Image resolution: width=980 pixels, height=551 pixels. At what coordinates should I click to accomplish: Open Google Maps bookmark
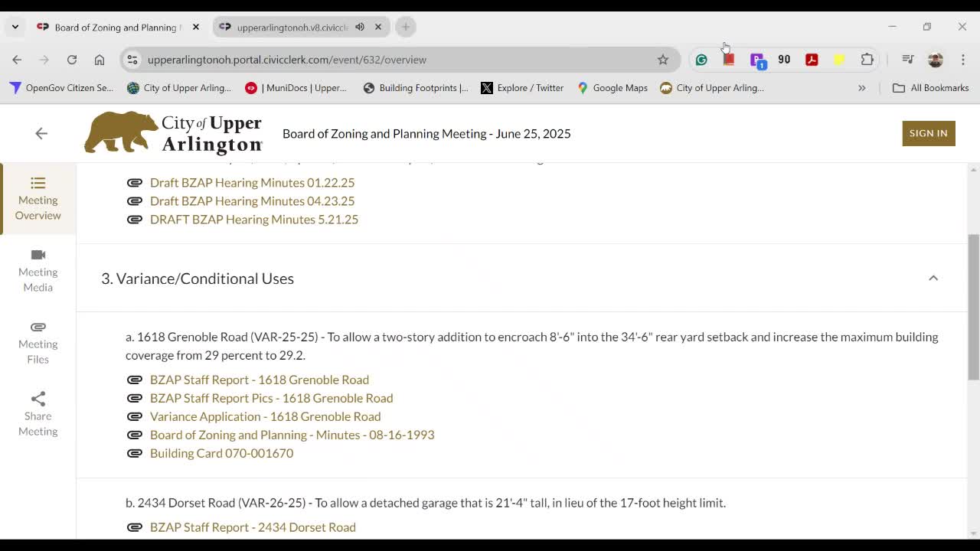[612, 88]
